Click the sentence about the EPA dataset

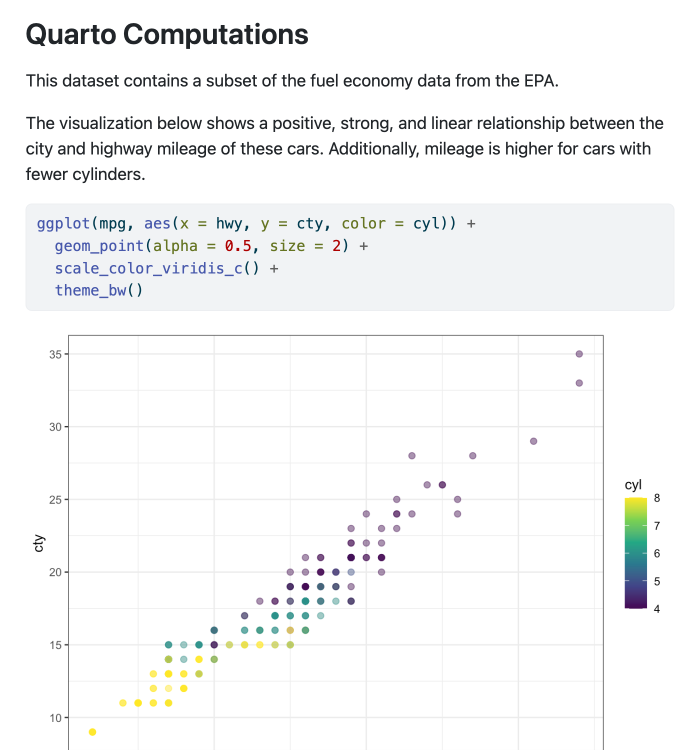point(292,80)
